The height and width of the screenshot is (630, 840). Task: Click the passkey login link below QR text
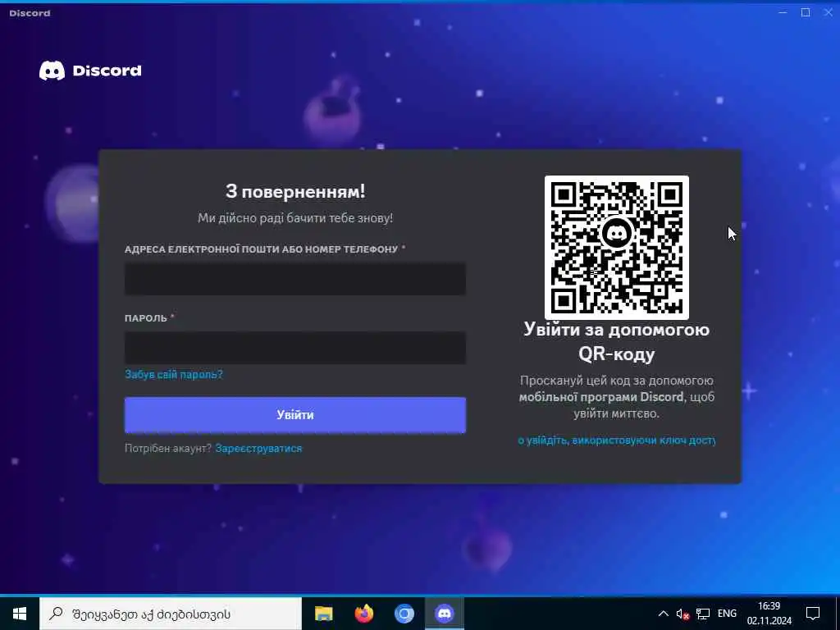(617, 441)
